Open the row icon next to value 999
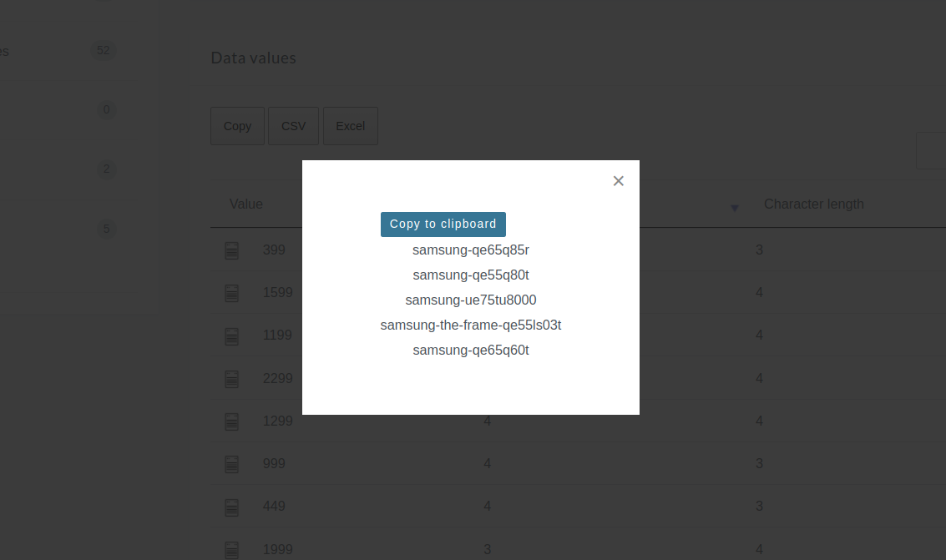Screen dimensions: 946x560 point(231,464)
